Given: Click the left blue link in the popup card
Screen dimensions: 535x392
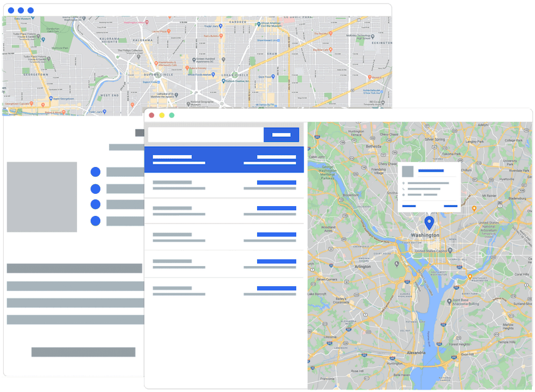Looking at the screenshot, I should (x=409, y=206).
